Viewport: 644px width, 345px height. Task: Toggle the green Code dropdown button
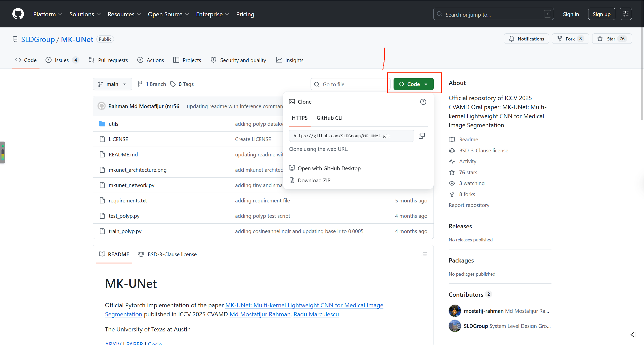click(413, 84)
